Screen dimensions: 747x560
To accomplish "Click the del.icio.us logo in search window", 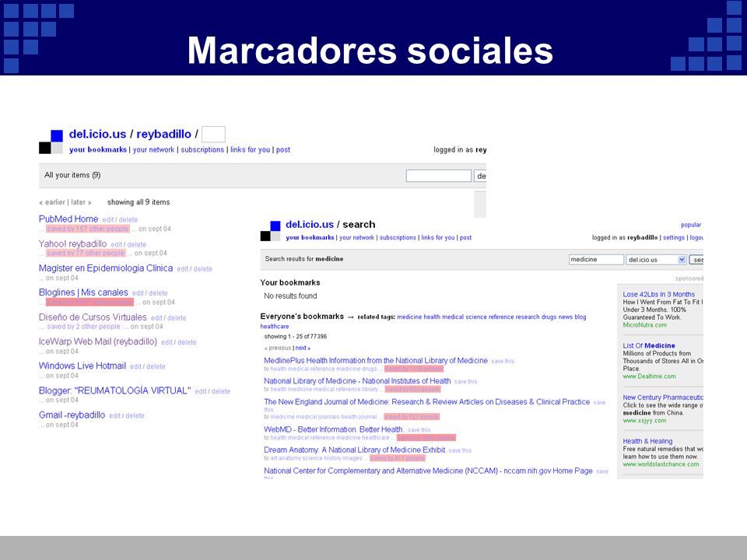I will 270,231.
